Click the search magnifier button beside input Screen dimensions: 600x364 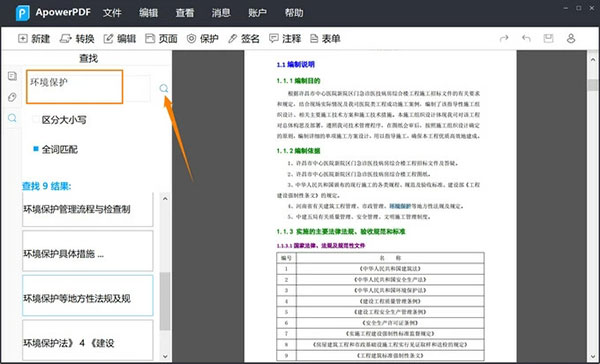pyautogui.click(x=164, y=88)
